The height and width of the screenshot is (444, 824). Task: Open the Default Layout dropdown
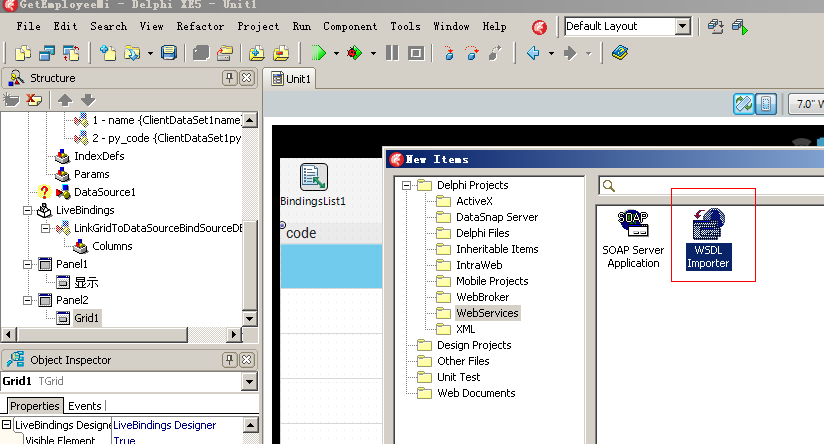pyautogui.click(x=683, y=26)
